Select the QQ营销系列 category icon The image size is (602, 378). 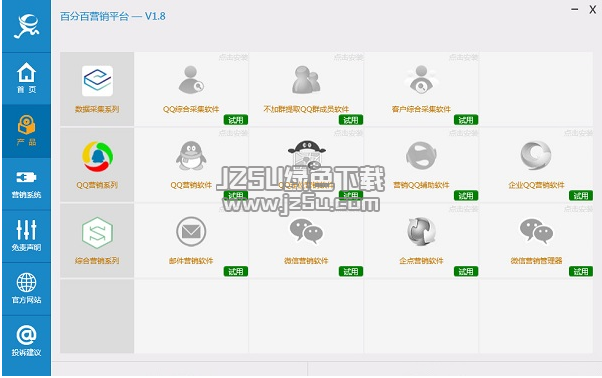(x=97, y=157)
